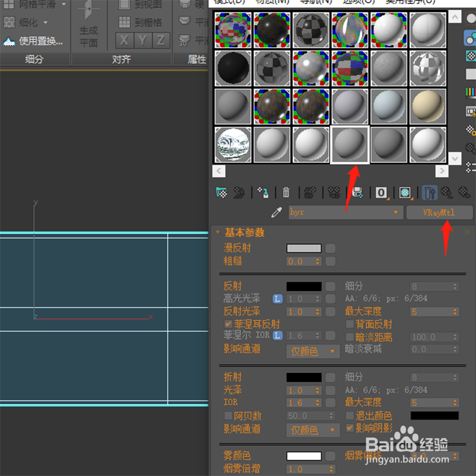The image size is (476, 476).
Task: Click the Make Unique icon
Action: [x=334, y=192]
